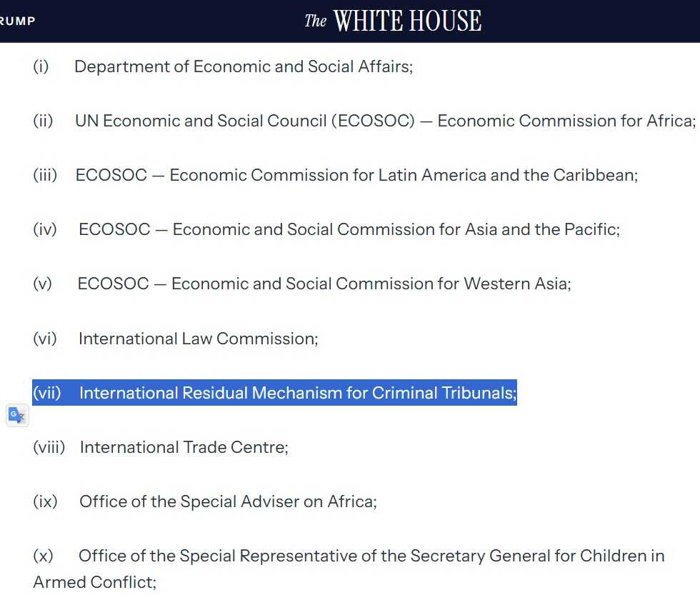The image size is (700, 595).
Task: Click the Armed Conflict wrapped line text
Action: (x=94, y=582)
